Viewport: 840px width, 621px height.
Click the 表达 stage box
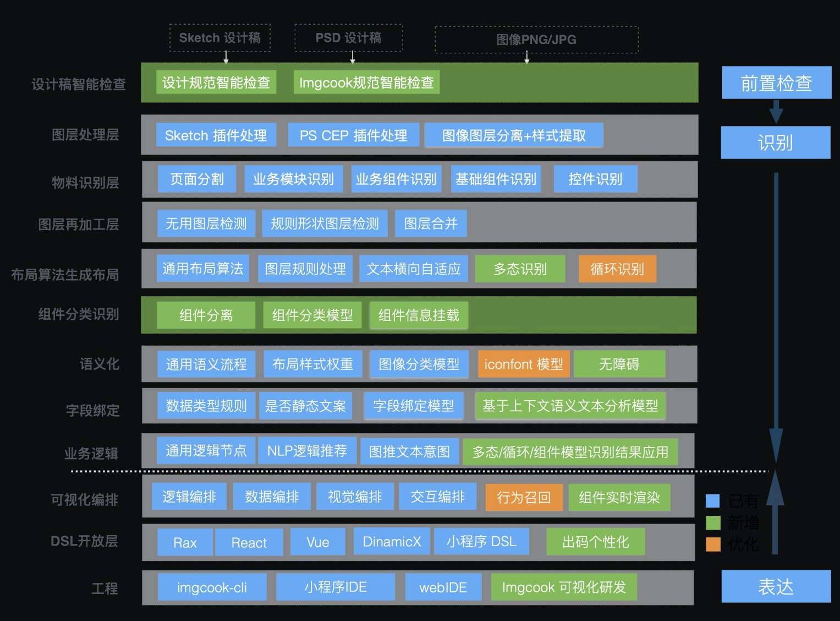click(776, 586)
